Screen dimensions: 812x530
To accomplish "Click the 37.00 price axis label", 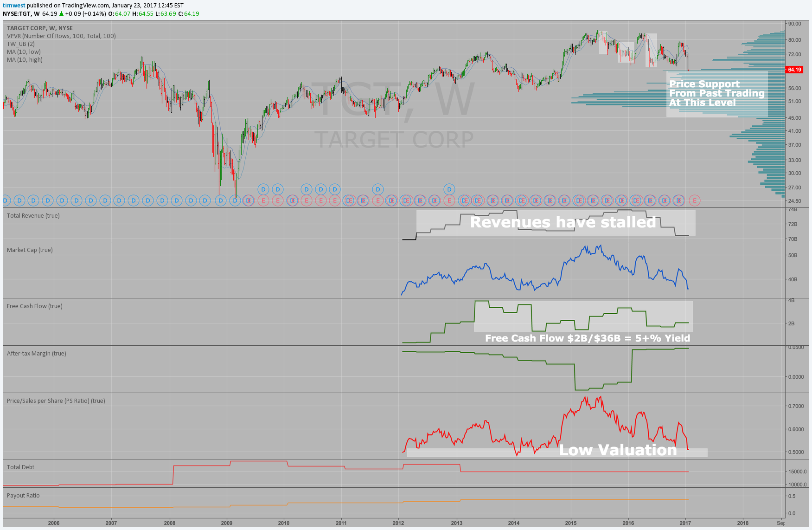I will pyautogui.click(x=794, y=145).
